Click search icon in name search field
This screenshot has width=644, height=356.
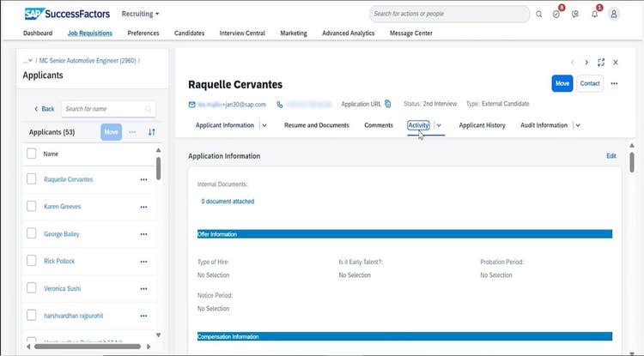point(149,109)
